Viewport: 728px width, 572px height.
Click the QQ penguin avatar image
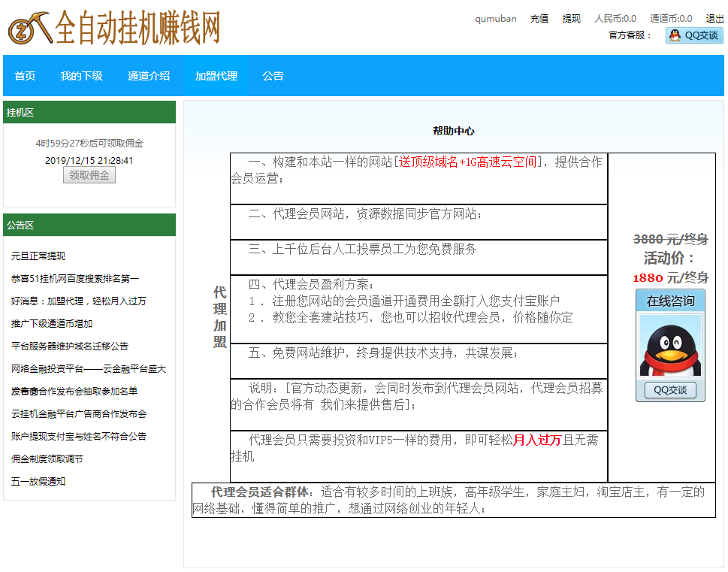click(x=670, y=345)
